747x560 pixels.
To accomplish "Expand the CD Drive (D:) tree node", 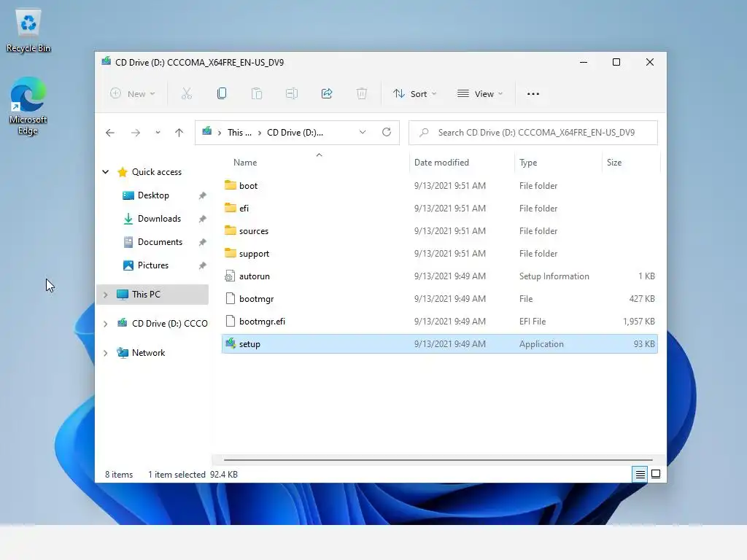I will pos(105,324).
